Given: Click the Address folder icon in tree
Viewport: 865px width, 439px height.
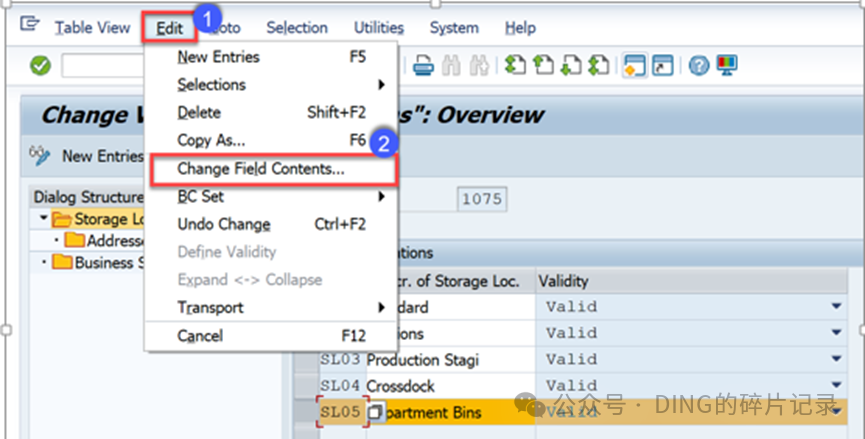Looking at the screenshot, I should pyautogui.click(x=74, y=240).
